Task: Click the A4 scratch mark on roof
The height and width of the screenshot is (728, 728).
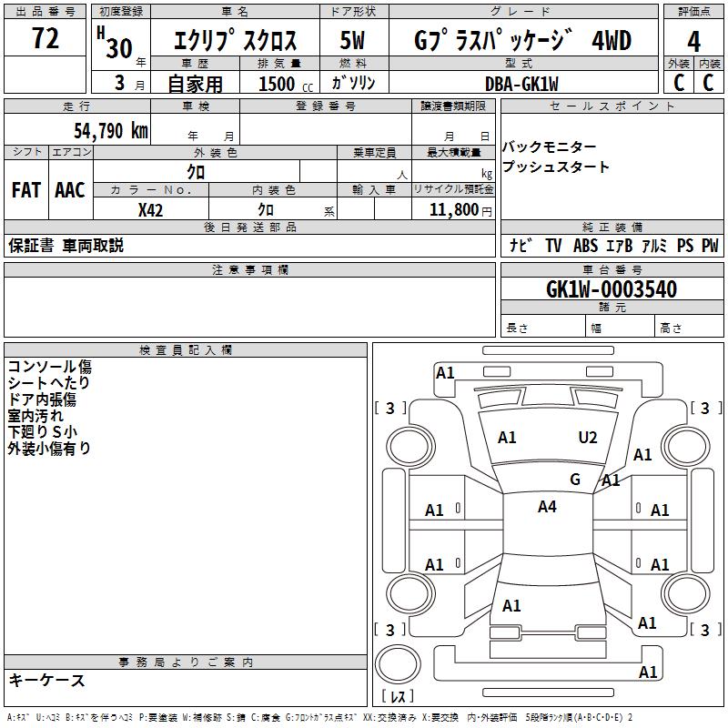Action: click(547, 507)
